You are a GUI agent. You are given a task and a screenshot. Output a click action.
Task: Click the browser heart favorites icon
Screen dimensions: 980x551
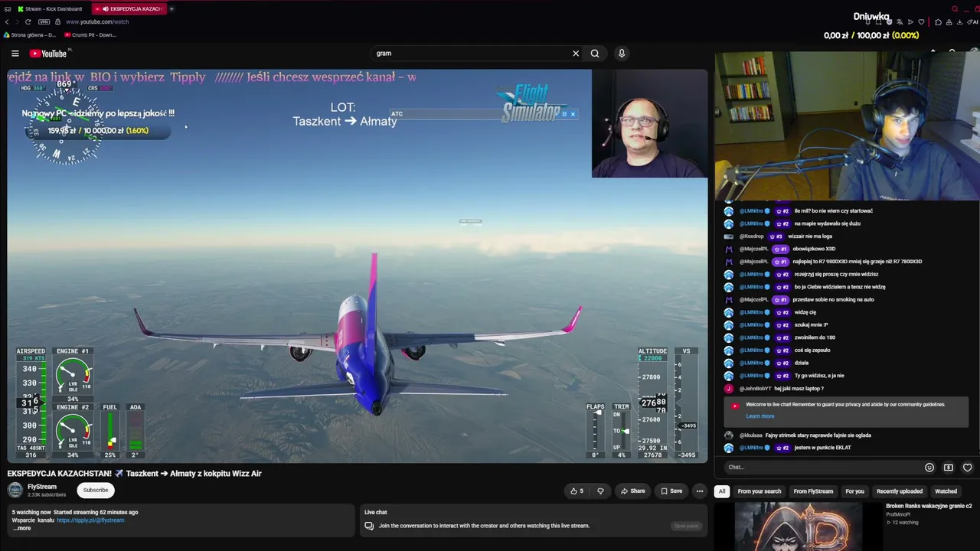pos(921,22)
